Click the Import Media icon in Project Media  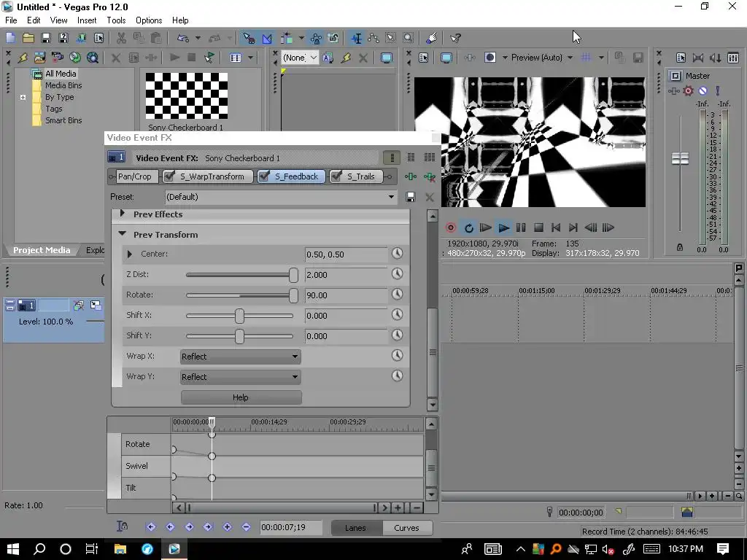(39, 58)
